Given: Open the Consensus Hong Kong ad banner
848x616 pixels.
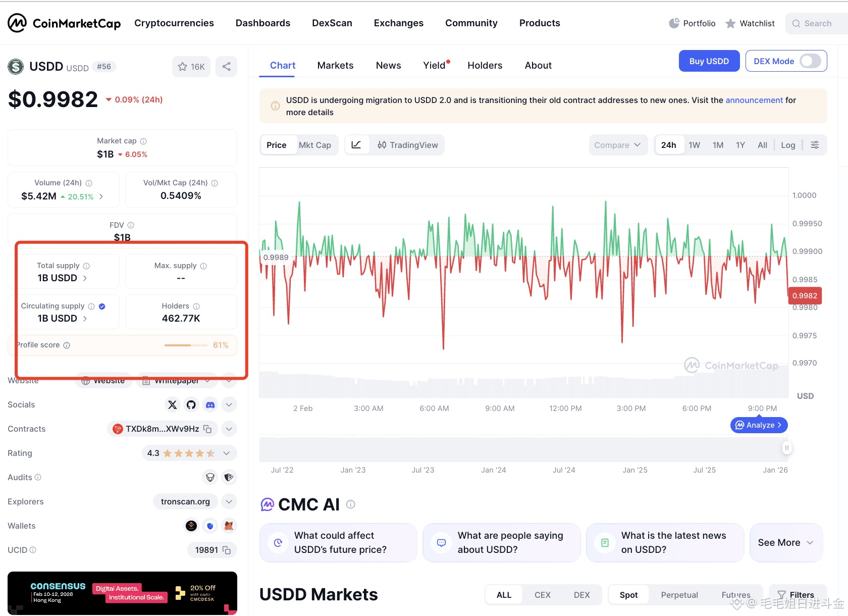Looking at the screenshot, I should [x=122, y=593].
